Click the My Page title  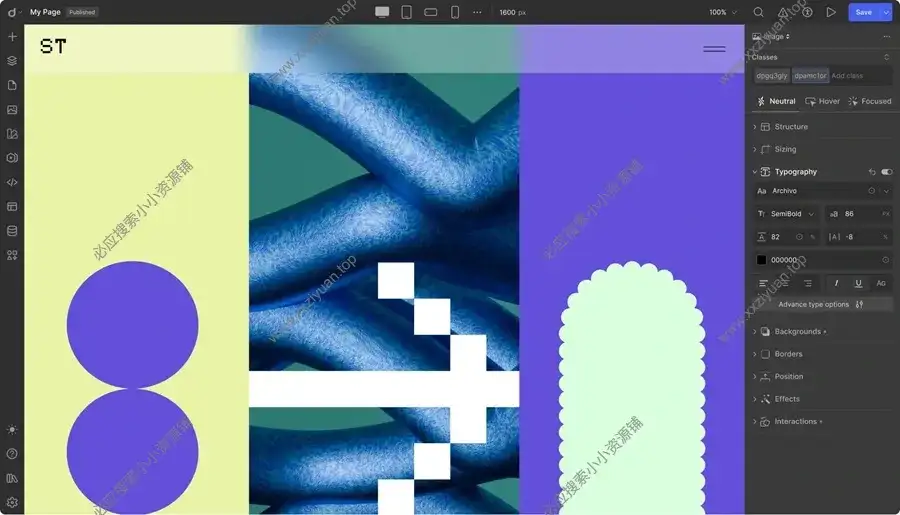[45, 12]
